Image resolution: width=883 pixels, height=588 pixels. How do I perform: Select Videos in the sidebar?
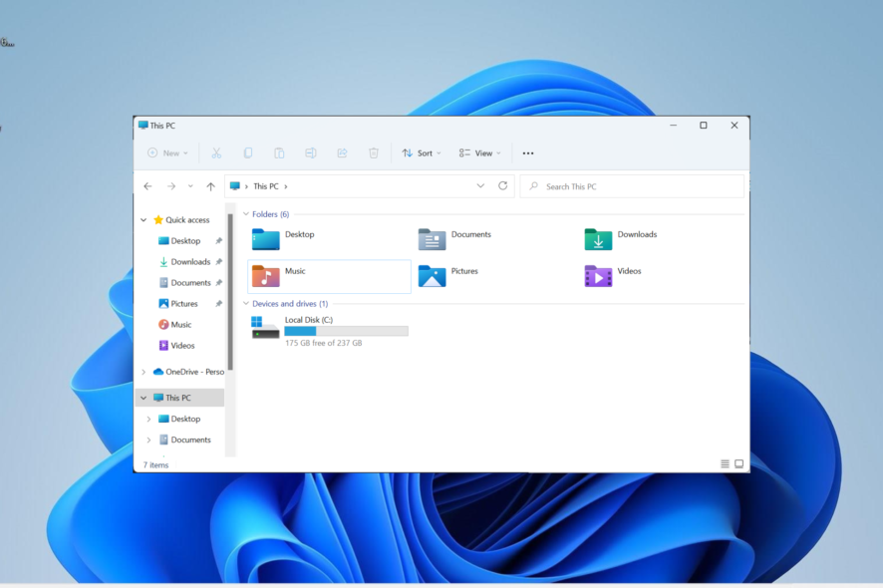coord(182,345)
